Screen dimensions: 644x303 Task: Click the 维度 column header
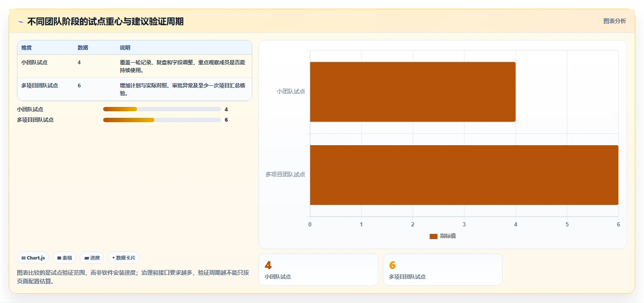(27, 48)
